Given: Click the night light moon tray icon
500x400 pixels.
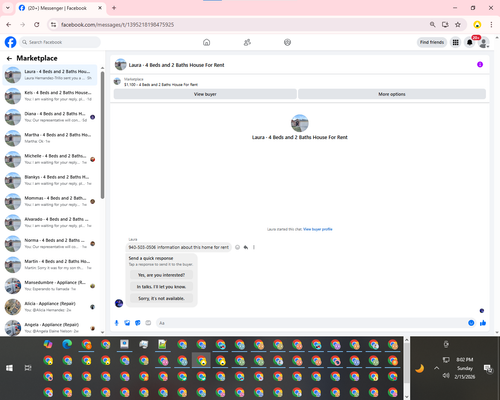Looking at the screenshot, I should [x=420, y=368].
